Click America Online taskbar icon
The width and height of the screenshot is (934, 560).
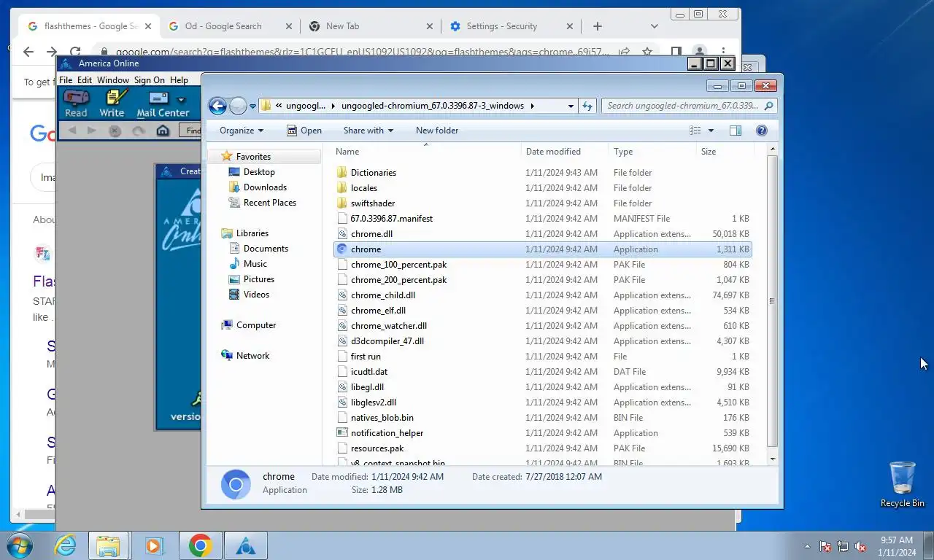pyautogui.click(x=246, y=545)
